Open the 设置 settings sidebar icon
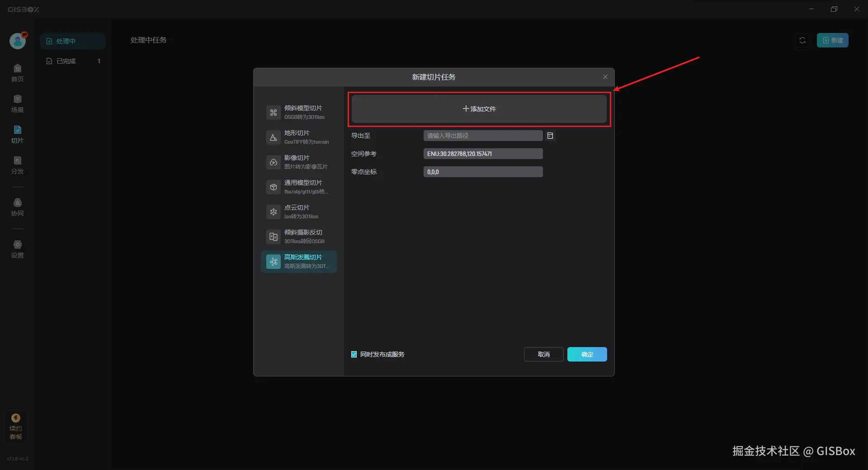 click(x=17, y=249)
